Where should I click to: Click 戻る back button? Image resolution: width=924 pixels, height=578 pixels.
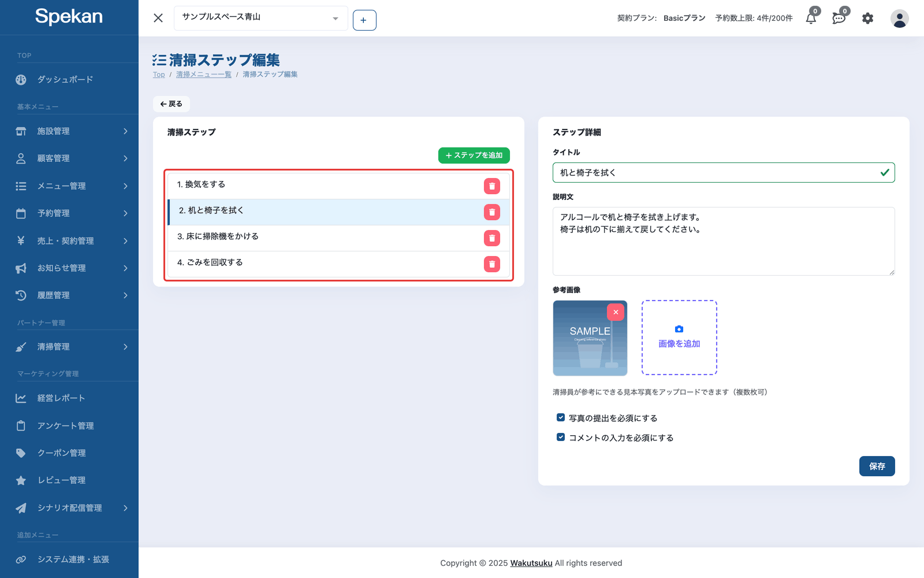click(172, 104)
